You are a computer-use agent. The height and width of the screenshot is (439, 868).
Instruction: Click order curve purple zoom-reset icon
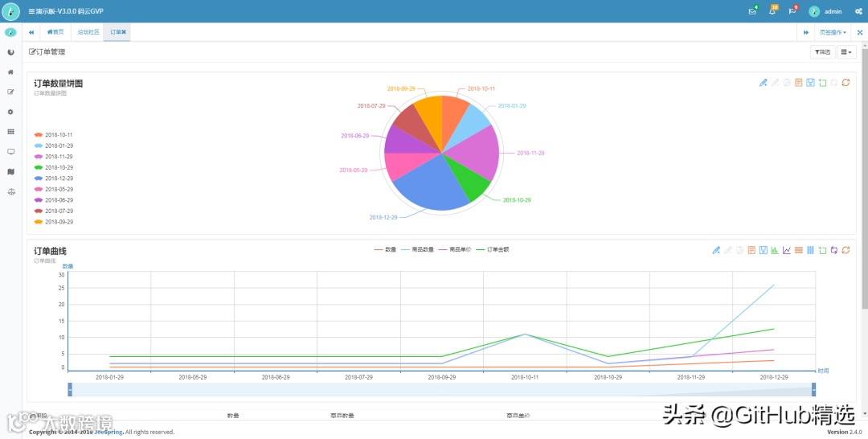pyautogui.click(x=833, y=250)
